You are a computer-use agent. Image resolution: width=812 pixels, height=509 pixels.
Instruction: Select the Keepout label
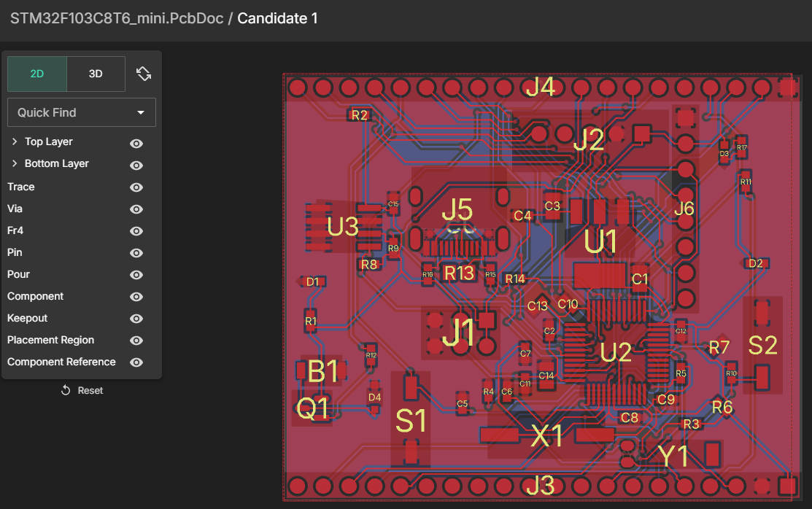[27, 318]
